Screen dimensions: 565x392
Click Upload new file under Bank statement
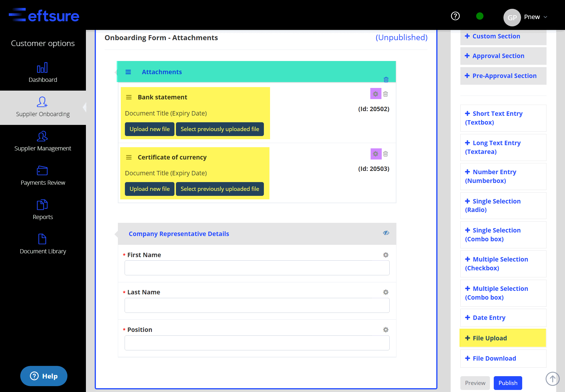coord(150,129)
